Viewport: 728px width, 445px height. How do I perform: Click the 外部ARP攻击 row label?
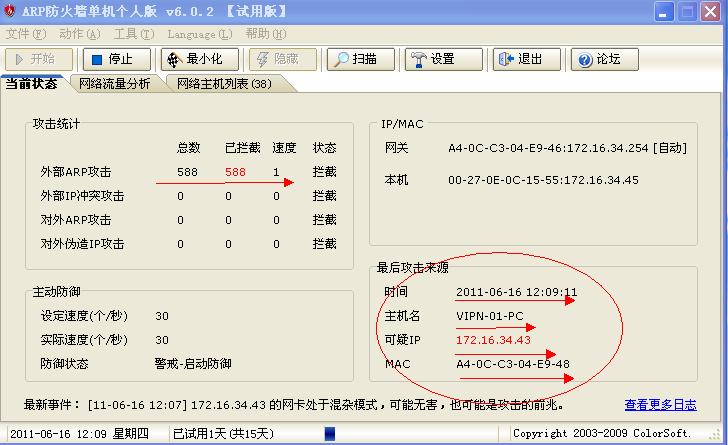pyautogui.click(x=76, y=172)
